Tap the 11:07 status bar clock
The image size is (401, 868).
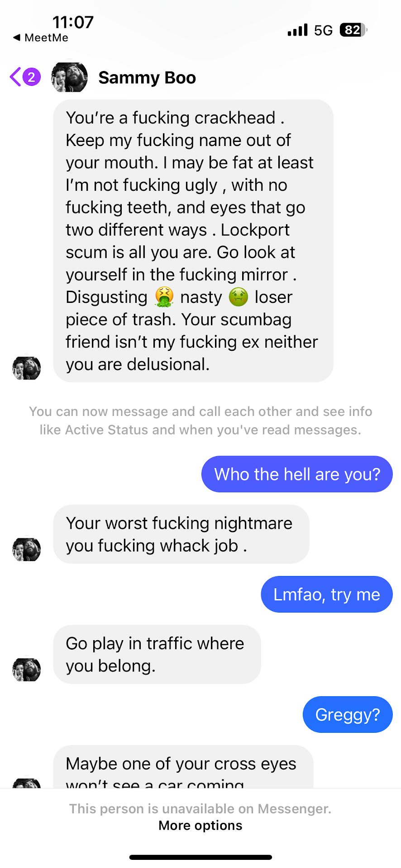click(73, 22)
